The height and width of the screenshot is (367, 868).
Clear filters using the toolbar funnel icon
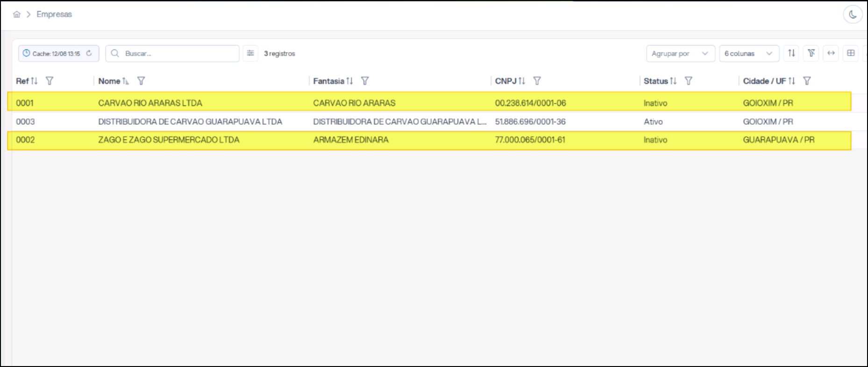[811, 53]
